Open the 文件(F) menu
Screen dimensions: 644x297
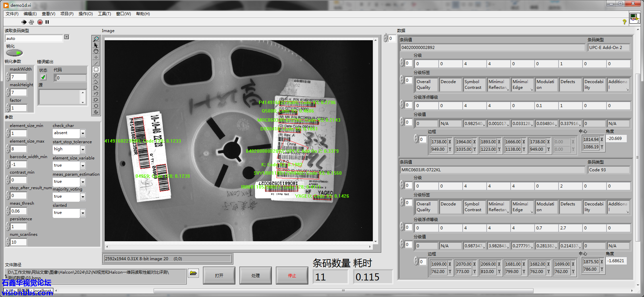12,14
